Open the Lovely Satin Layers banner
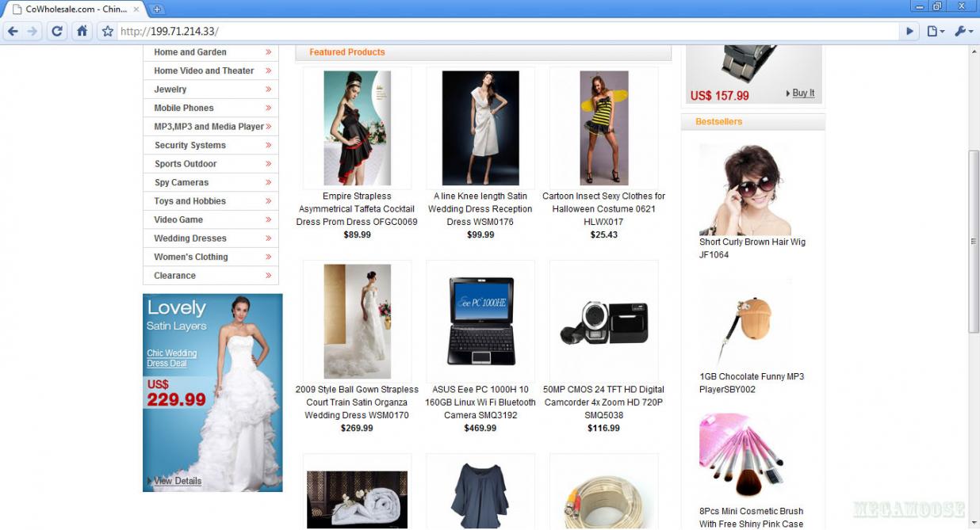Screen dimensions: 980x530 [x=212, y=393]
